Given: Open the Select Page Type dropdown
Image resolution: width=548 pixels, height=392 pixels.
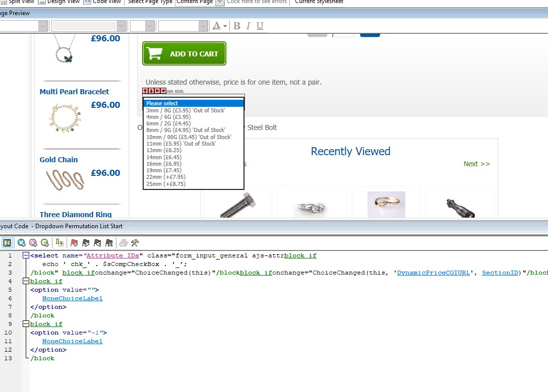Looking at the screenshot, I should coord(219,2).
